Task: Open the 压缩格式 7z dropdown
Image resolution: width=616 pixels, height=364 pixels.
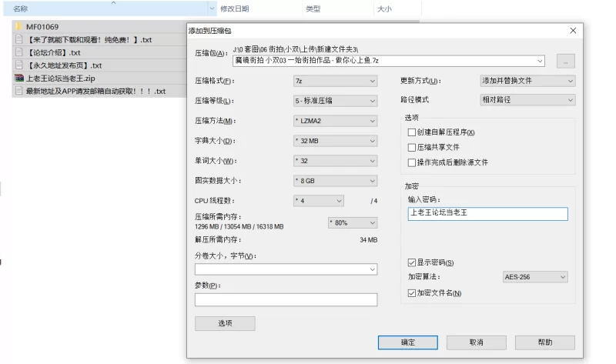Action: coord(335,81)
